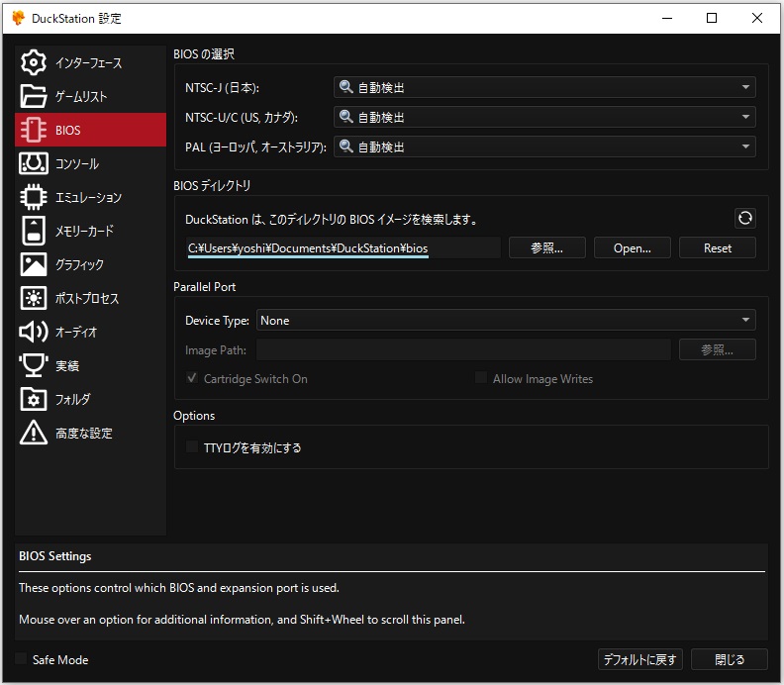Image resolution: width=784 pixels, height=685 pixels.
Task: Click the Reset button for BIOS directory
Action: [717, 248]
